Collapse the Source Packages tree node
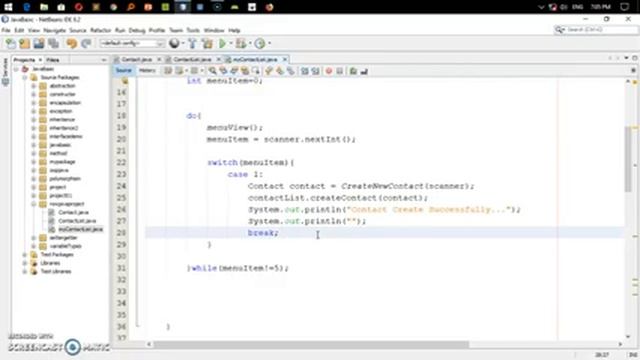640x360 pixels. click(25, 77)
